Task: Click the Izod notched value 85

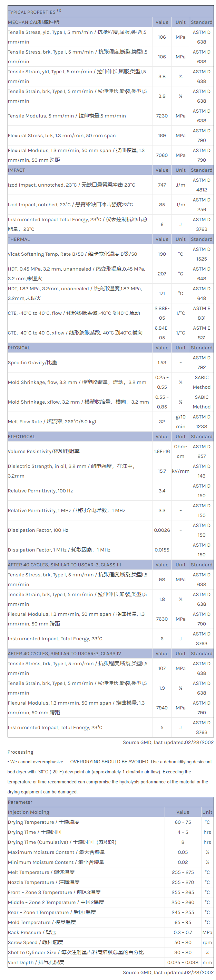Action: point(162,205)
